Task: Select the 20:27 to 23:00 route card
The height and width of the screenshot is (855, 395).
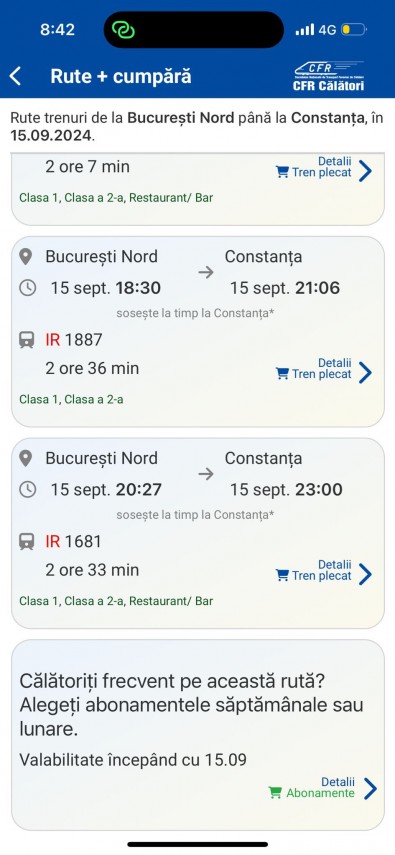Action: (x=198, y=533)
